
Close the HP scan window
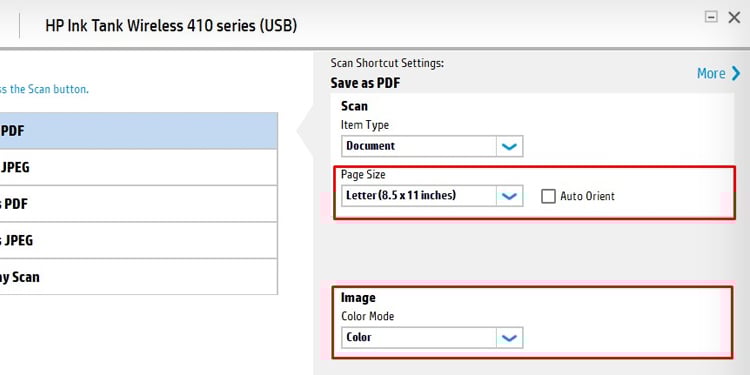tap(734, 18)
